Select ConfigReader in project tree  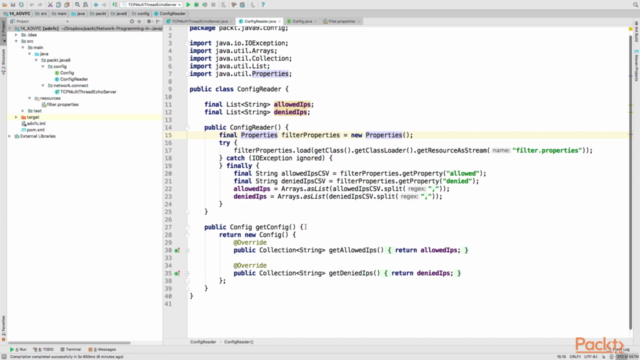(x=71, y=79)
